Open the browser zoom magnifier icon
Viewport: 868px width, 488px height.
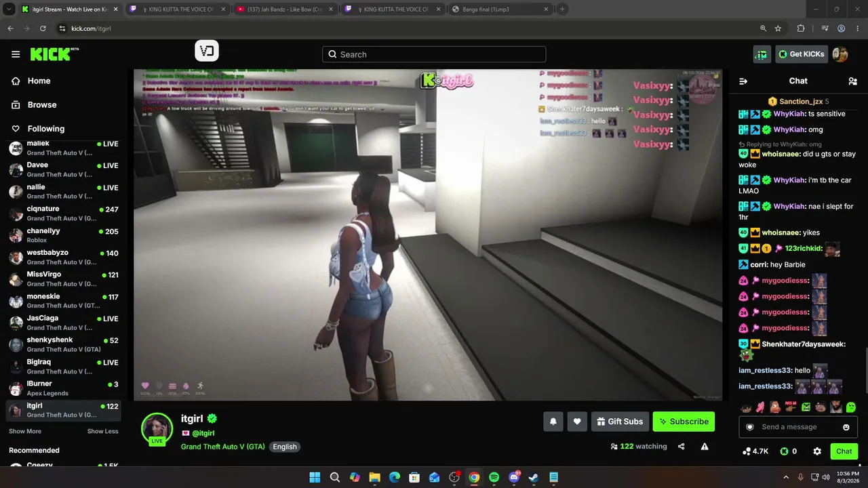(x=763, y=28)
